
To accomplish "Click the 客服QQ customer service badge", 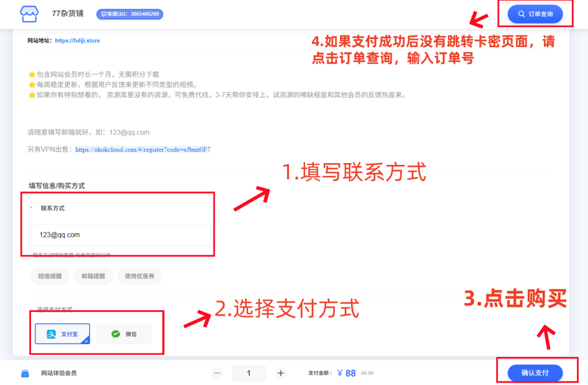I will coord(130,14).
